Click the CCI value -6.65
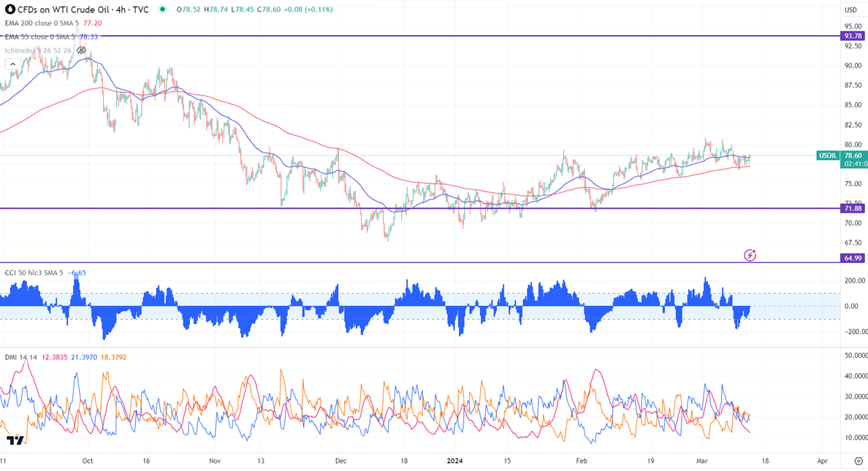This screenshot has width=868, height=471. pos(77,273)
